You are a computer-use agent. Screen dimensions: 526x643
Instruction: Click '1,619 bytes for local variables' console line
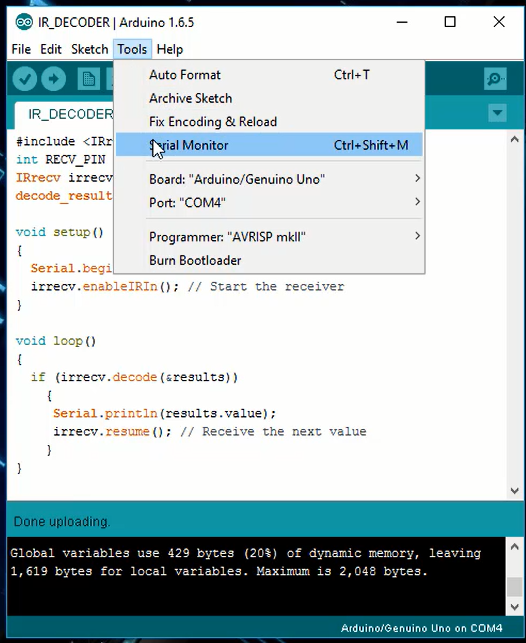(219, 571)
